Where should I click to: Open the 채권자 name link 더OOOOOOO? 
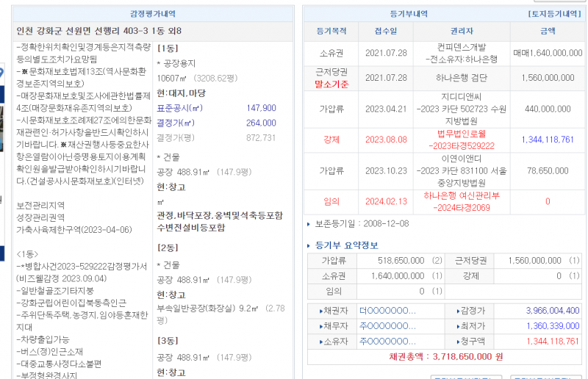coord(388,311)
